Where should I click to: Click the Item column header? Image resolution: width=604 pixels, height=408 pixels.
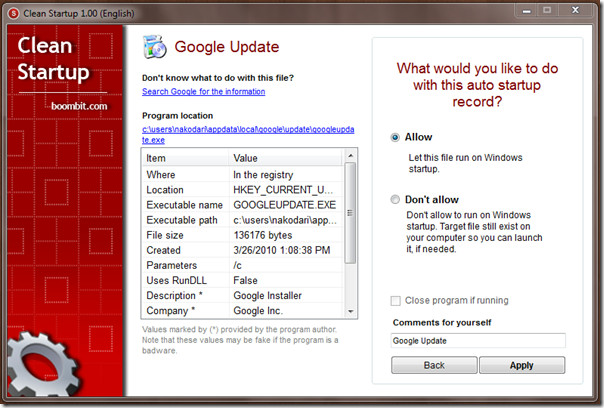(185, 158)
